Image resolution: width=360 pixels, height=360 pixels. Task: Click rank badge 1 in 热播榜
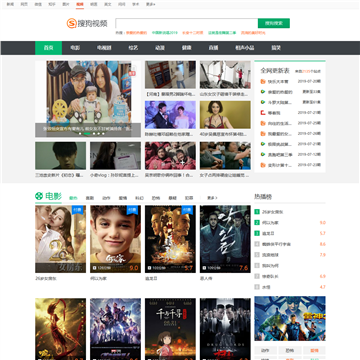[x=257, y=212]
